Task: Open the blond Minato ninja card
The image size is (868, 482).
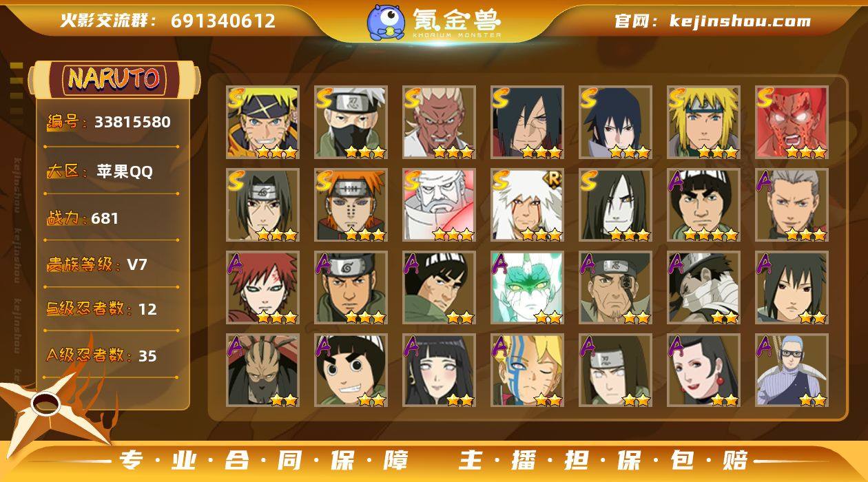Action: click(704, 123)
